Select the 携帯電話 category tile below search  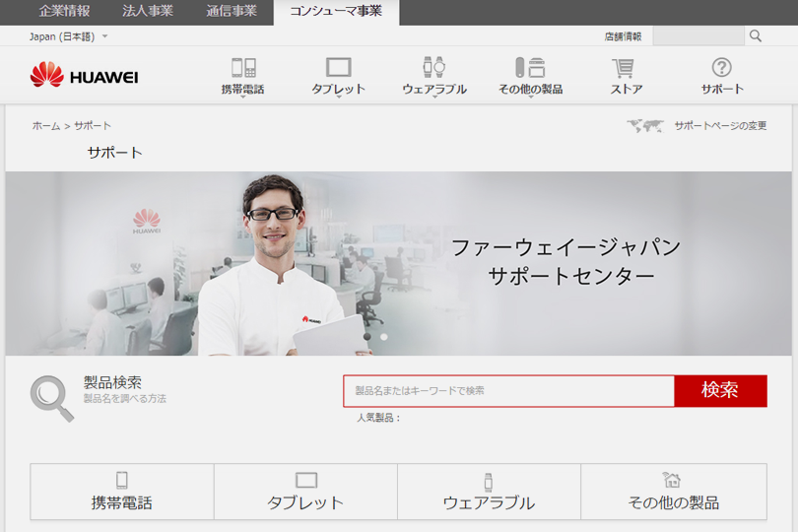pos(122,492)
